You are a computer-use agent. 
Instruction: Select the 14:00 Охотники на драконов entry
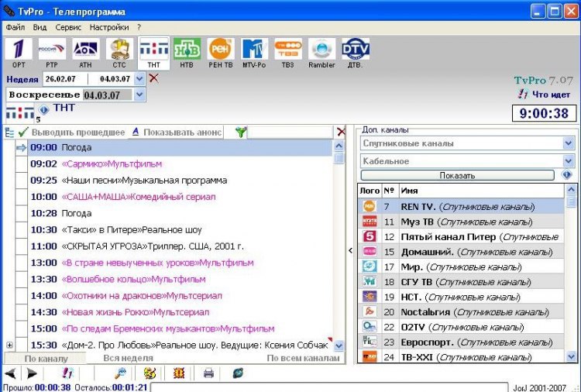[x=180, y=296]
